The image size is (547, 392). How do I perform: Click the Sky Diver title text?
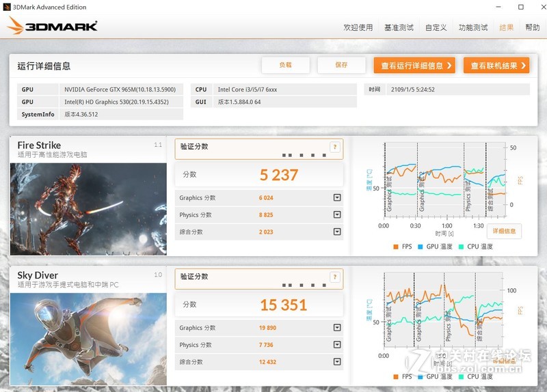click(x=38, y=275)
